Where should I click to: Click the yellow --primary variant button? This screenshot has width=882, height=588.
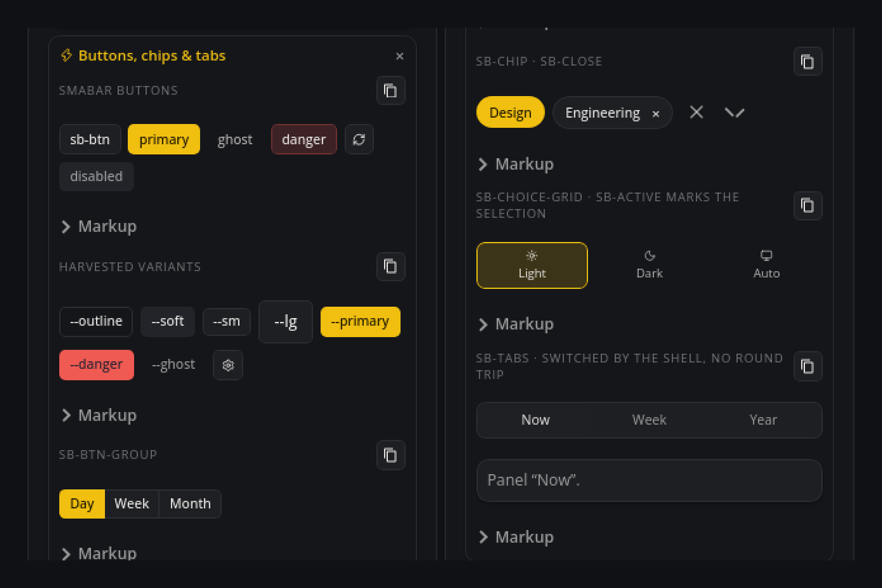pos(361,322)
